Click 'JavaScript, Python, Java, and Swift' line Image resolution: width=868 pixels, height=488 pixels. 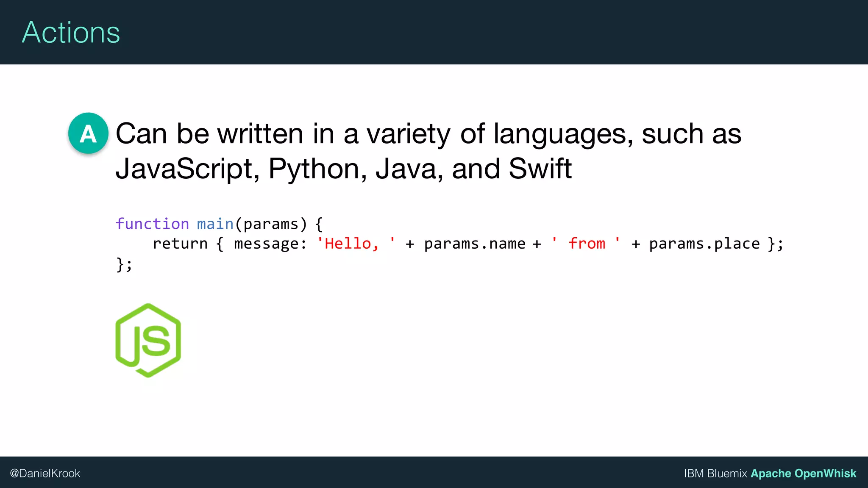pyautogui.click(x=344, y=169)
